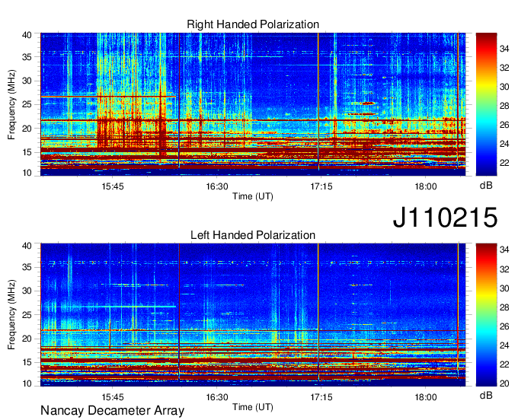Click 25 MHz tick on Left Handed plot
Viewport: 518px width, 420px height.
(27, 315)
